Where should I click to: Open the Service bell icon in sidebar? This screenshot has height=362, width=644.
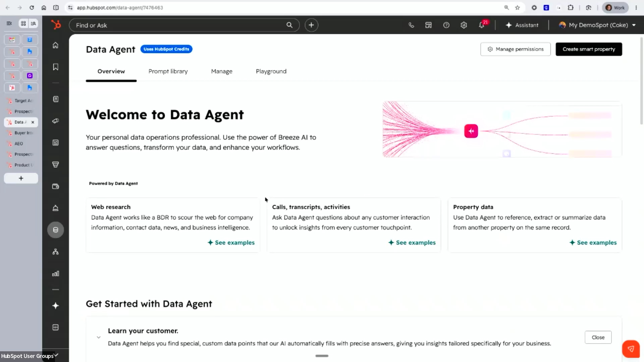[x=56, y=208]
